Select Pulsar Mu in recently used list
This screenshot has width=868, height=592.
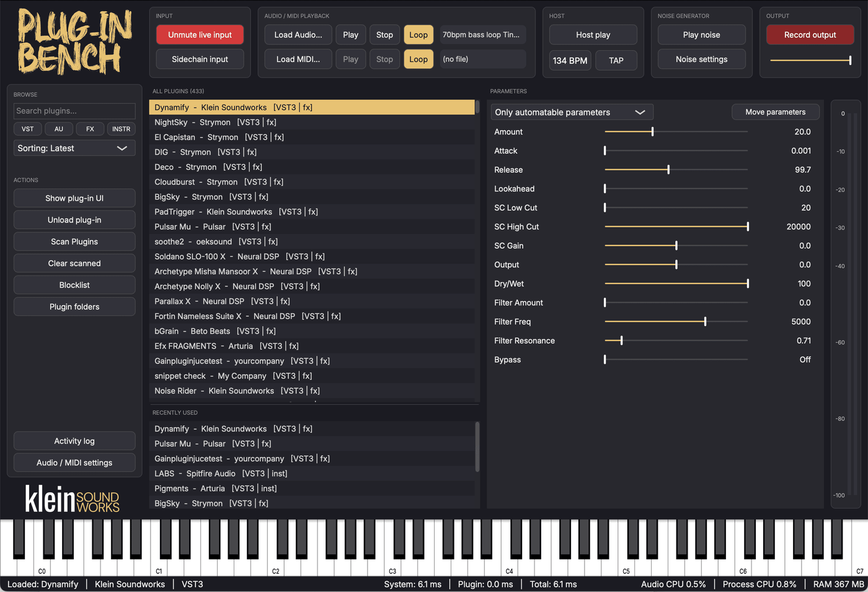pos(312,443)
